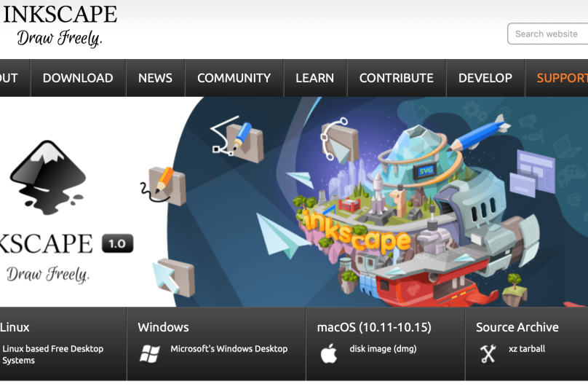
Task: Click the pencil drawing tool illustration
Action: coord(166,184)
